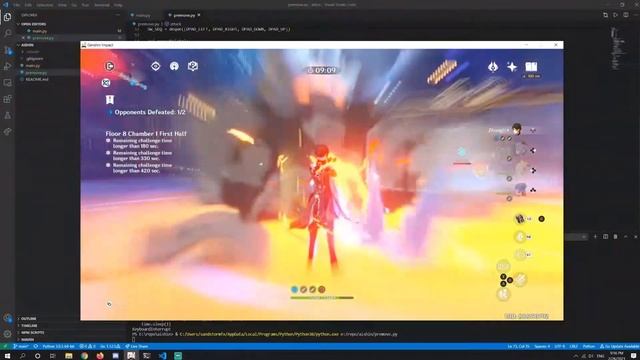Click Go Update Available in status bar
The width and height of the screenshot is (640, 360).
(619, 347)
